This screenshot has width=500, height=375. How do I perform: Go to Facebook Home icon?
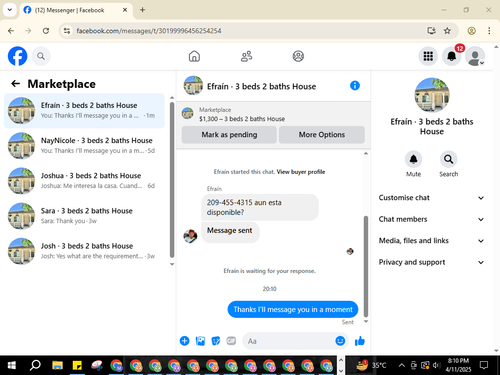pos(194,56)
